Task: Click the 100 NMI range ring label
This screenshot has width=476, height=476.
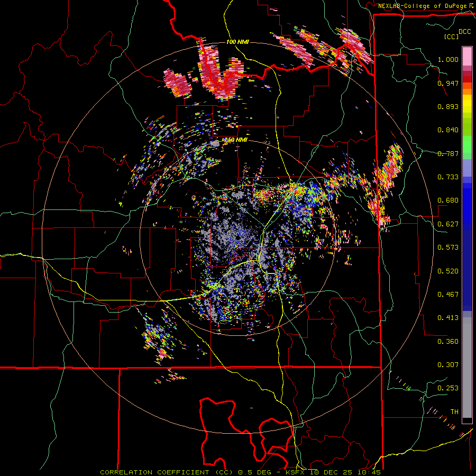Action: click(237, 42)
